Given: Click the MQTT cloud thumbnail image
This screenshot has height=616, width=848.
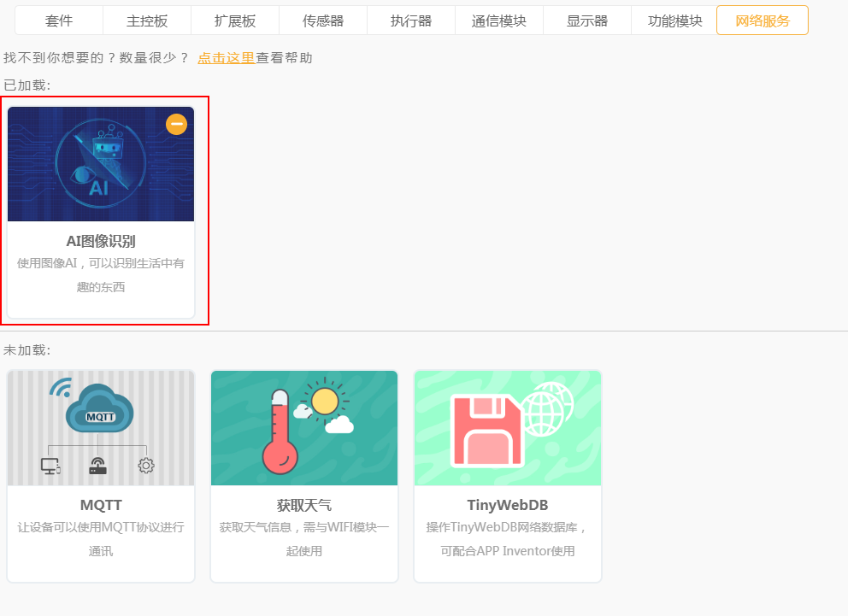Looking at the screenshot, I should [x=101, y=428].
